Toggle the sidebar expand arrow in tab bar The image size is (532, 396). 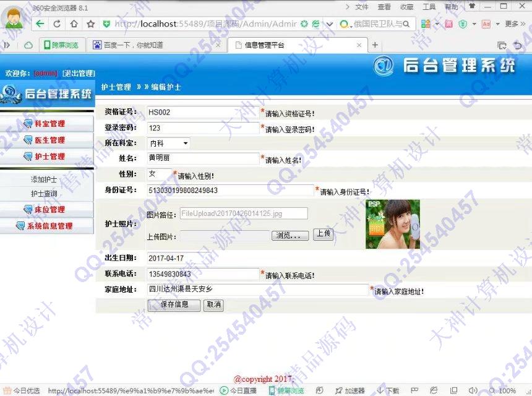click(x=7, y=45)
